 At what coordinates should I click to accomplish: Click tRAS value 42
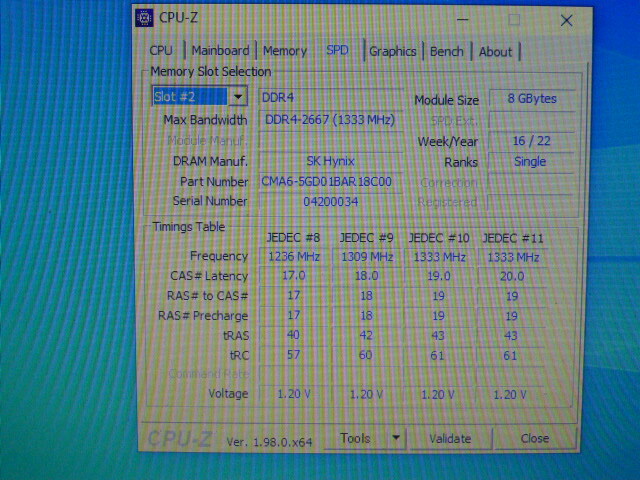click(366, 335)
